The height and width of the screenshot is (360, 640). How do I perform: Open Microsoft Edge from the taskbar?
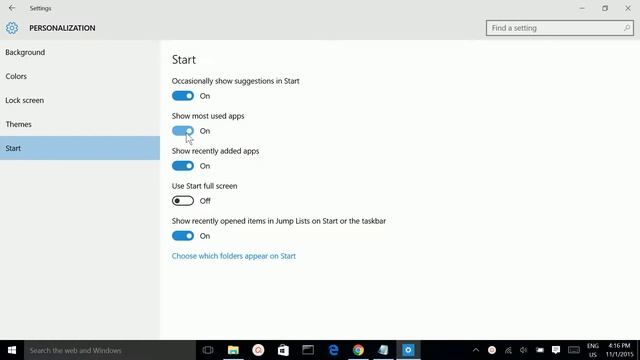[x=333, y=350]
